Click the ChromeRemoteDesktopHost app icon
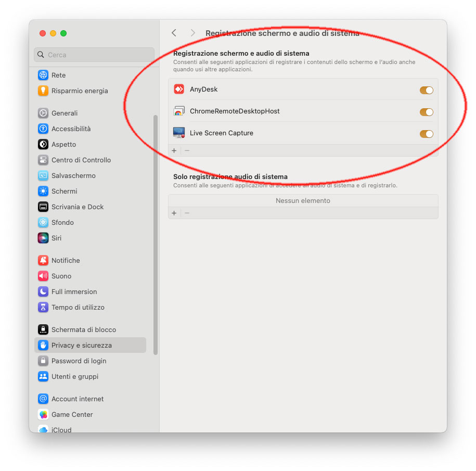The height and width of the screenshot is (471, 476). [x=179, y=111]
